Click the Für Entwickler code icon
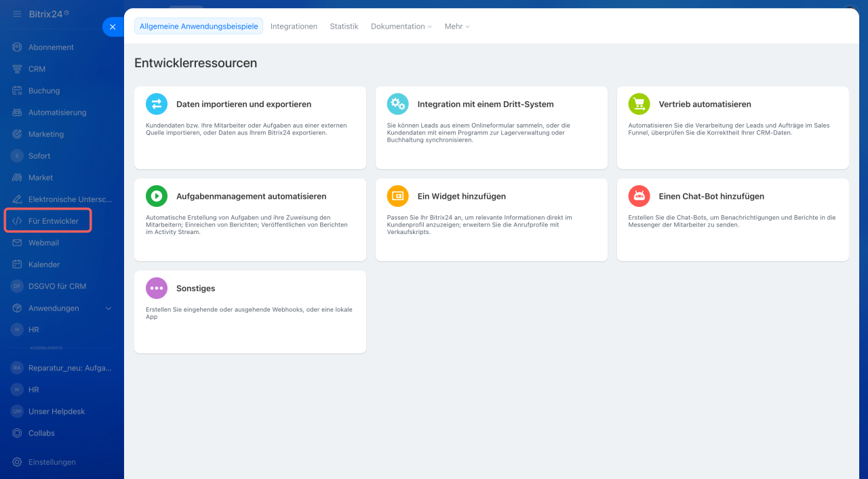Viewport: 868px width, 479px height. (x=17, y=221)
